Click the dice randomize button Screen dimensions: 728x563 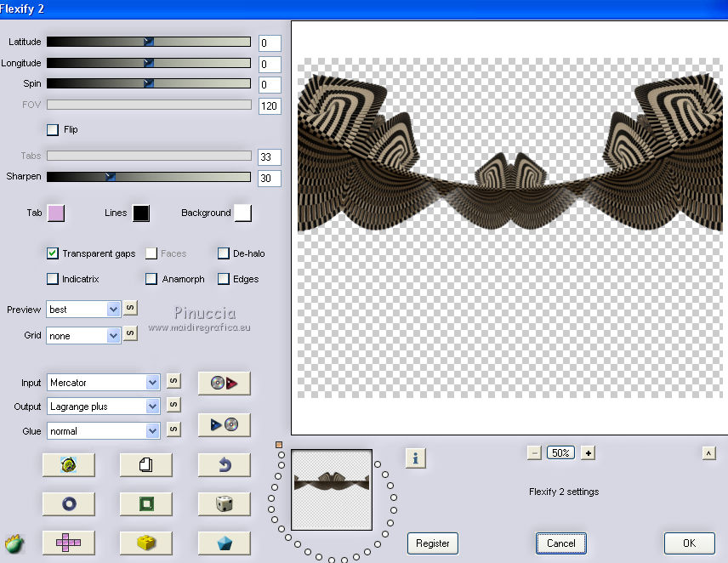224,503
